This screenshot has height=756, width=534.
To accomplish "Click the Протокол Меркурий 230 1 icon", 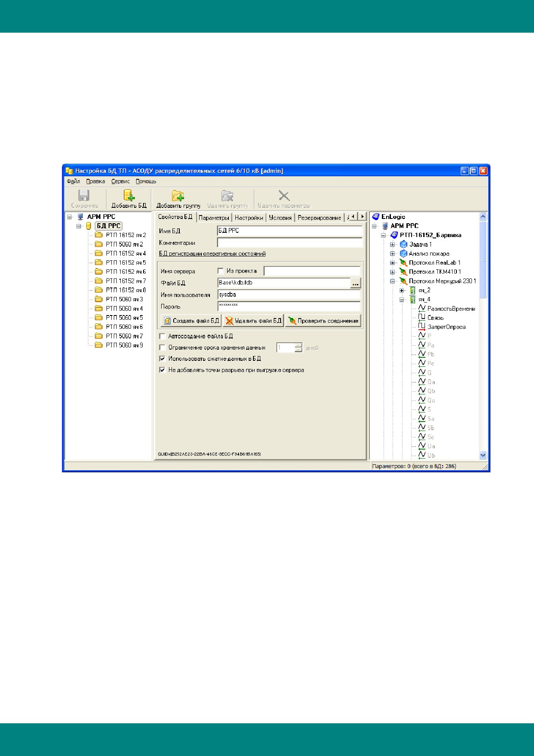I will click(403, 281).
